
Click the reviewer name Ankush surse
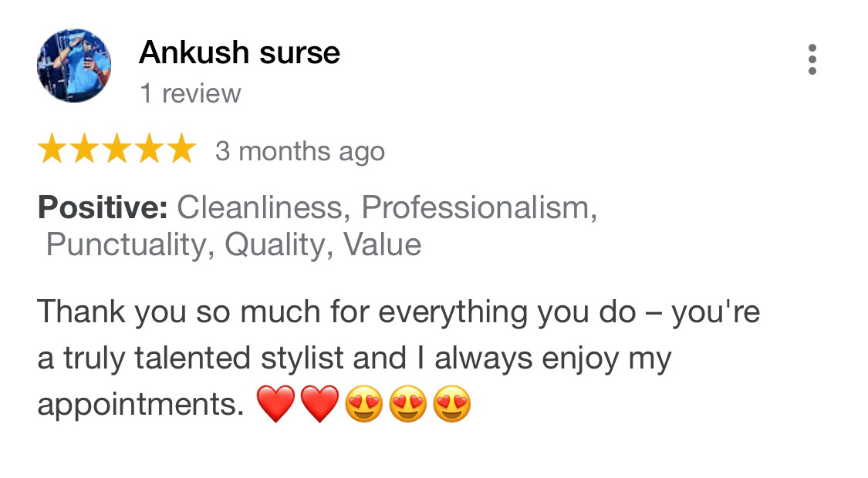239,52
